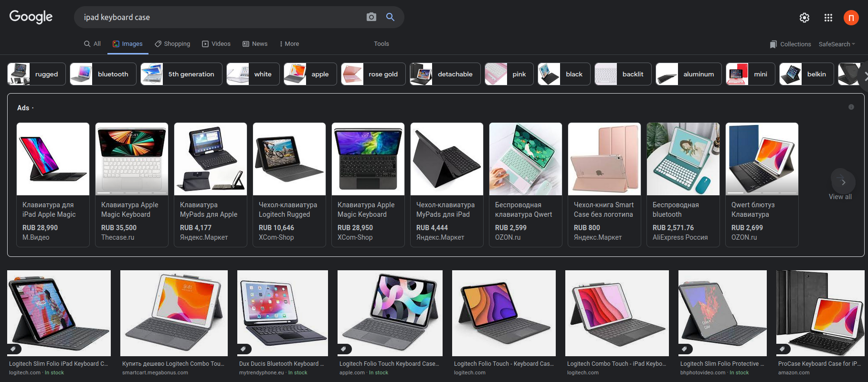Select the '5th generation' filter chip
Screen dimensions: 868x382
click(181, 74)
